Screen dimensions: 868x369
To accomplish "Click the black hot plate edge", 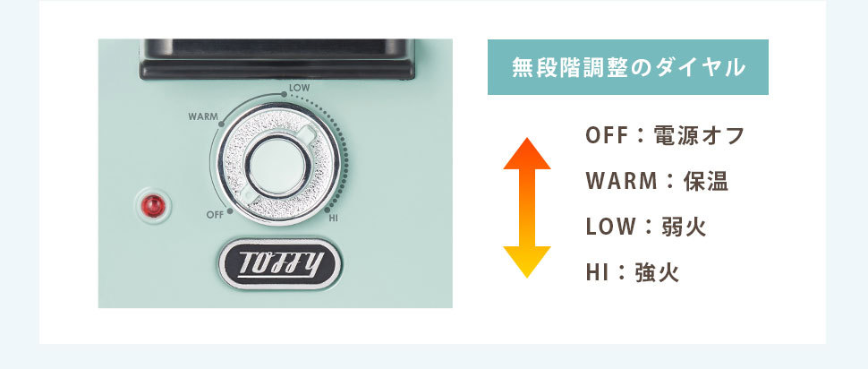I will [x=277, y=59].
